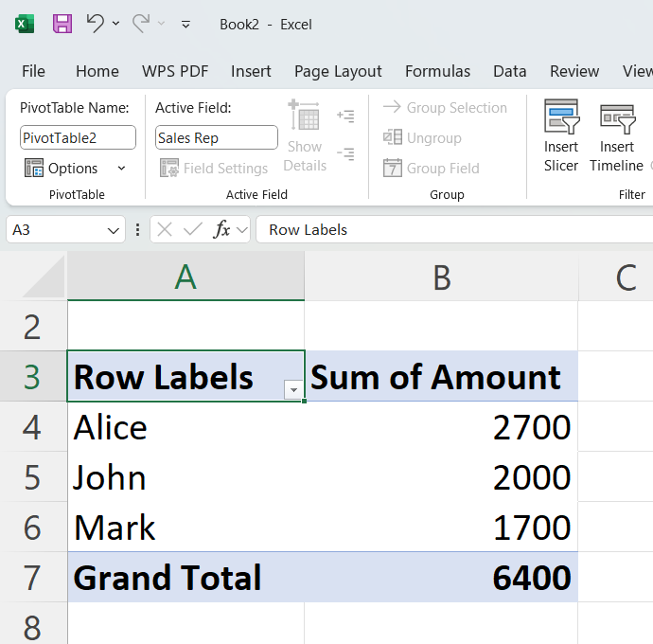Image resolution: width=653 pixels, height=644 pixels.
Task: Expand the Options dropdown arrow
Action: coord(121,169)
